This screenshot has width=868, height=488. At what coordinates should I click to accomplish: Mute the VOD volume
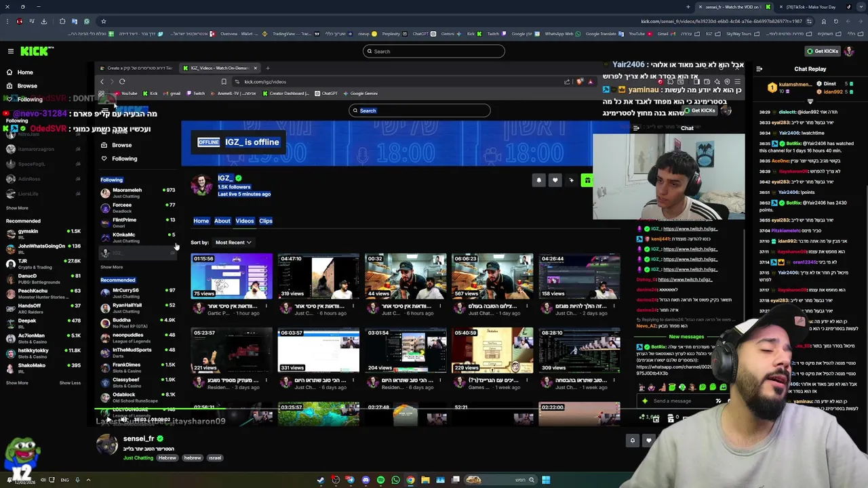125,420
